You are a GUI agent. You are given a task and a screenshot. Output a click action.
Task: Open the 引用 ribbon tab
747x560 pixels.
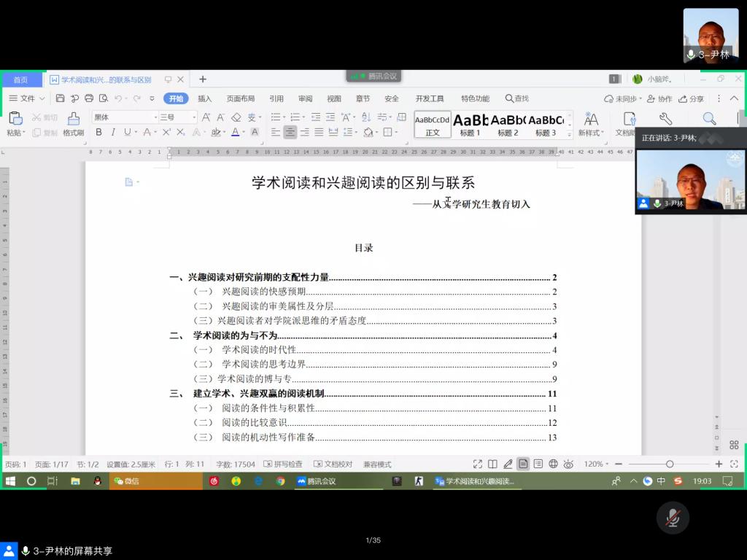pyautogui.click(x=276, y=98)
